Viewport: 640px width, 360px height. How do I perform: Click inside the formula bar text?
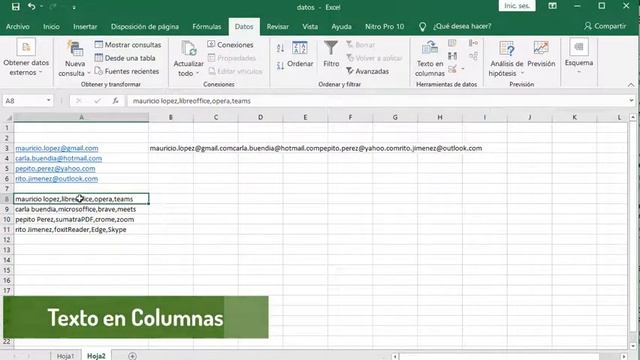tap(191, 101)
